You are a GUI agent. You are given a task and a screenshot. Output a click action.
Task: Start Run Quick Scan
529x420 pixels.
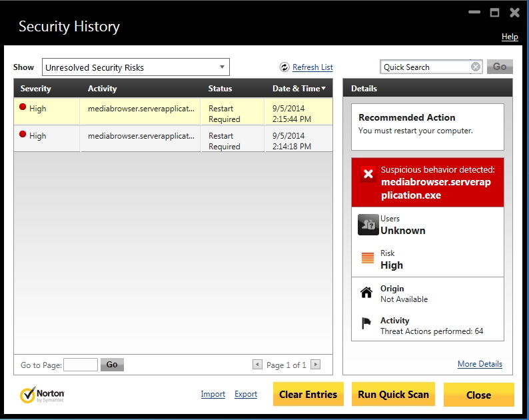click(393, 395)
